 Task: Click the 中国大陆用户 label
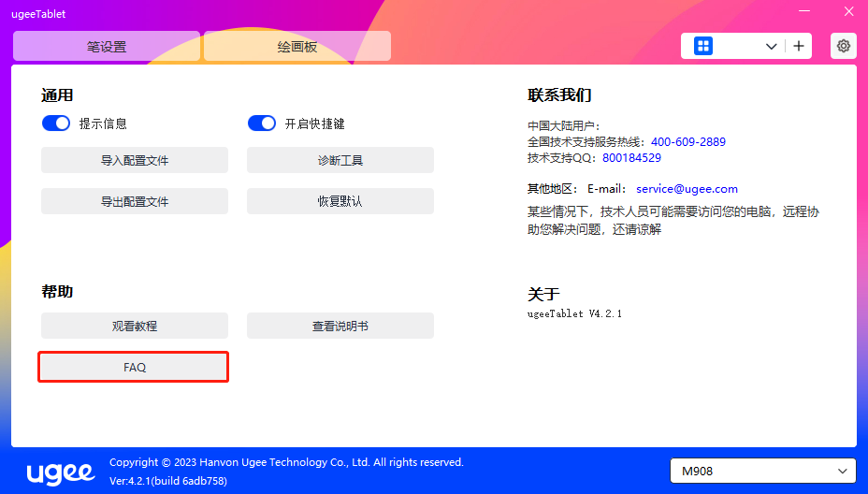(563, 126)
